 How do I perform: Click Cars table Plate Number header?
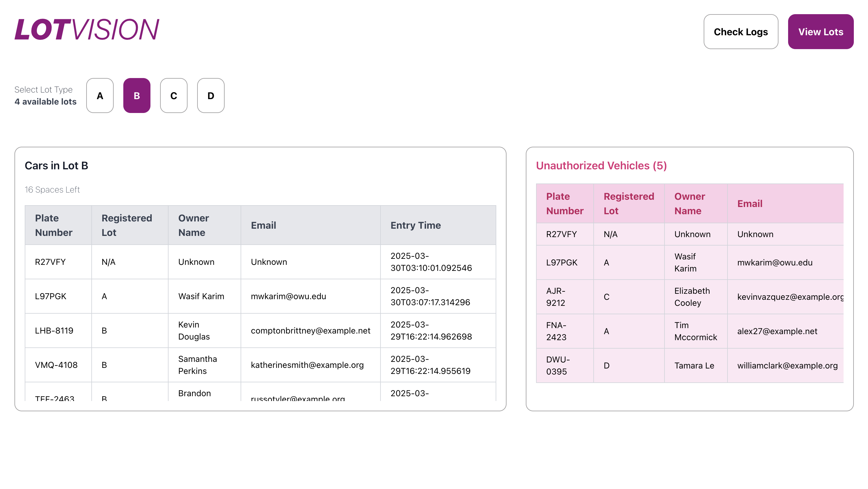[x=54, y=225]
